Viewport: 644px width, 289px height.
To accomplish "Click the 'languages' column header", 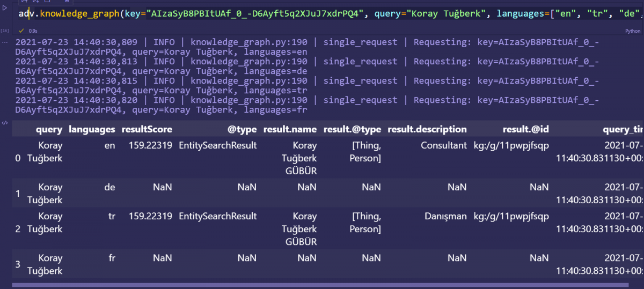I will 92,129.
